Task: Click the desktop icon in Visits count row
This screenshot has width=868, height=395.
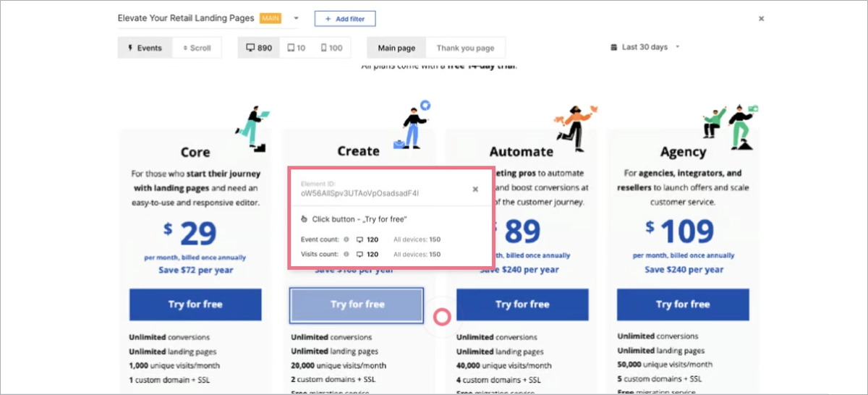Action: (x=359, y=254)
